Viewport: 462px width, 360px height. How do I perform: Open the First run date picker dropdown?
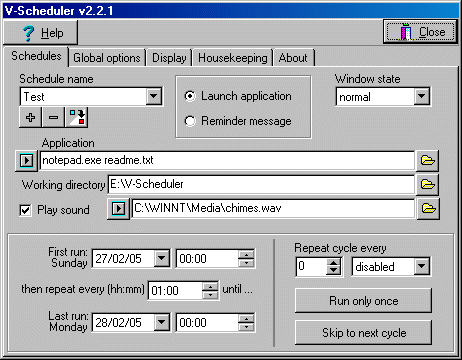pyautogui.click(x=162, y=258)
